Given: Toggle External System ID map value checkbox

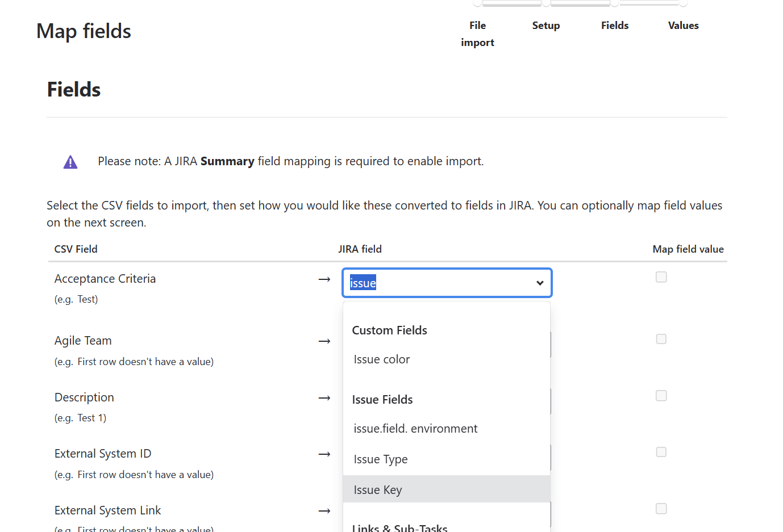Looking at the screenshot, I should pos(661,452).
